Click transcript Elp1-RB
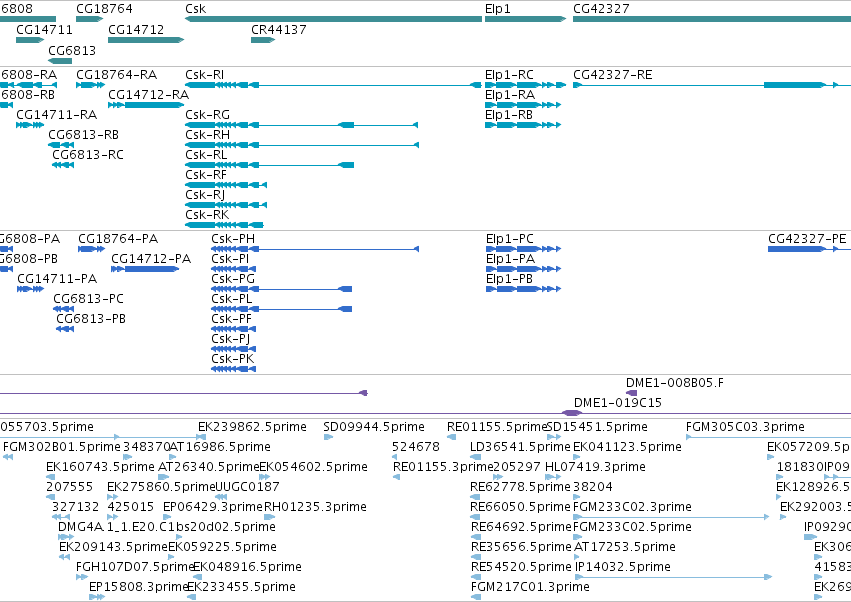The image size is (851, 602). point(509,115)
